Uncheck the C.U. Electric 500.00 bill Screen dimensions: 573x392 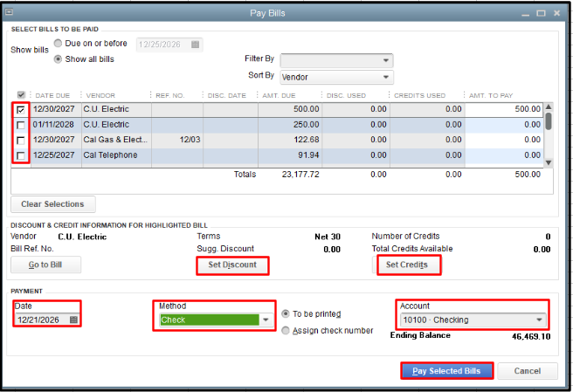click(x=21, y=110)
